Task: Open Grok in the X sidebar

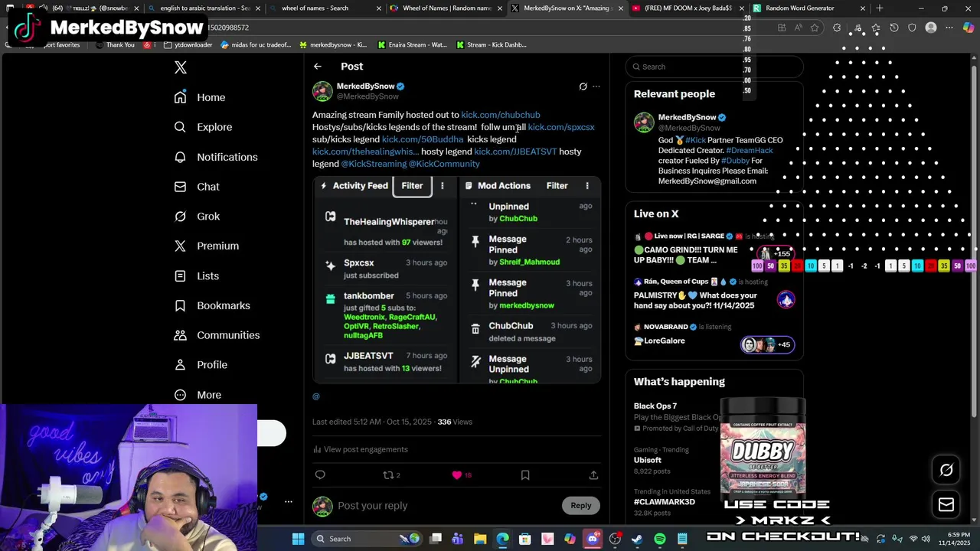Action: click(197, 217)
